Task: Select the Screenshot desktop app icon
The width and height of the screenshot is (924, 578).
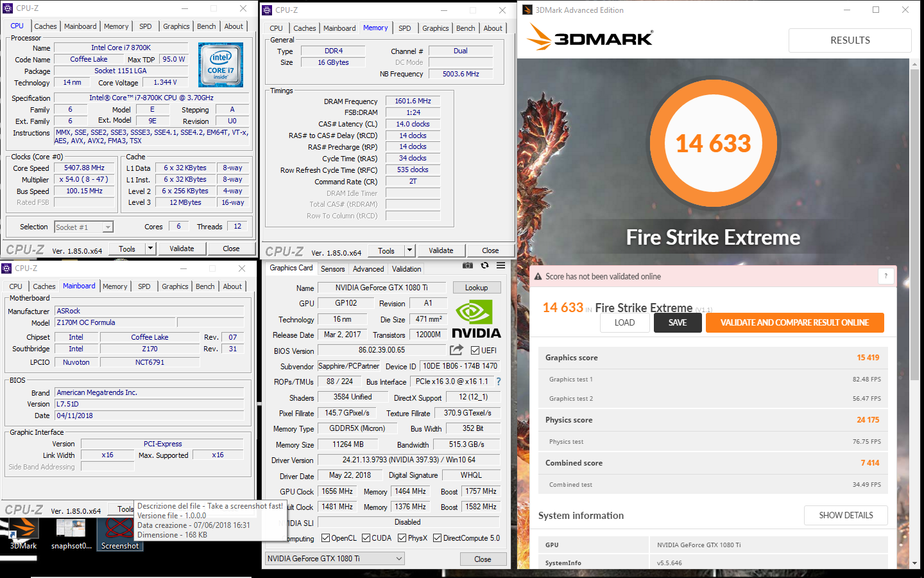Action: click(x=120, y=534)
